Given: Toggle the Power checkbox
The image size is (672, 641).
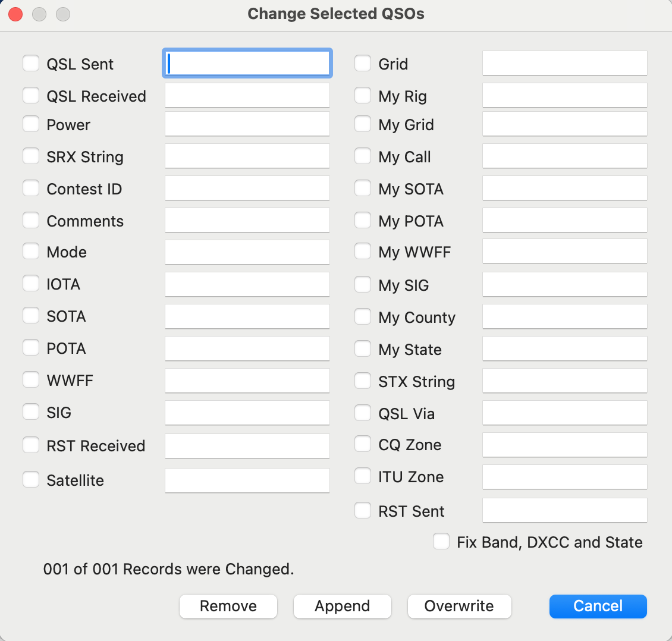Looking at the screenshot, I should click(x=31, y=124).
